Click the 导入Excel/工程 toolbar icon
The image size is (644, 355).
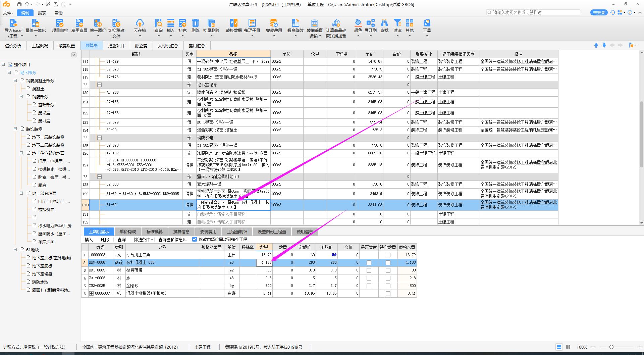tap(13, 23)
